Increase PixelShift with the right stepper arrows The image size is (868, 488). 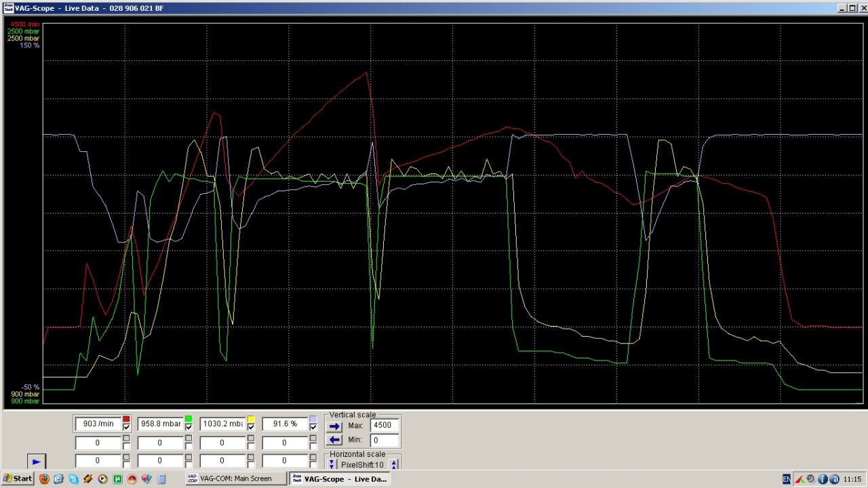click(394, 465)
